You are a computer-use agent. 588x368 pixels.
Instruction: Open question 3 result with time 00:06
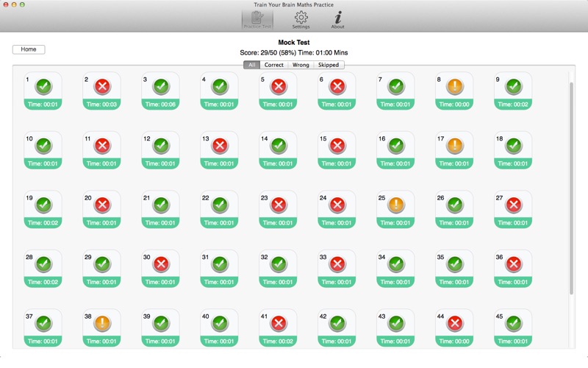click(160, 91)
